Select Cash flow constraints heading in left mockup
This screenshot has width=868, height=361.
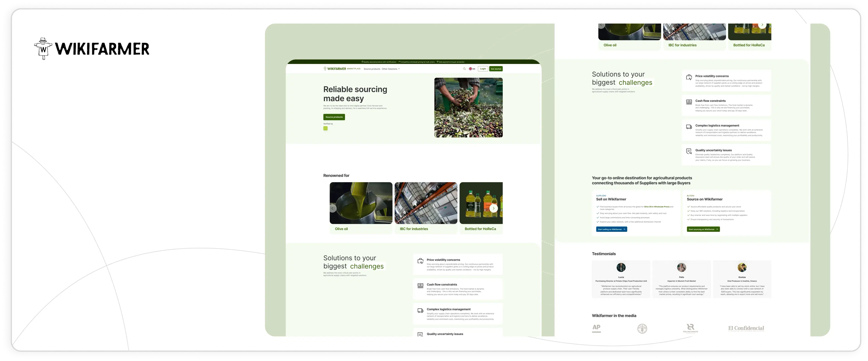coord(442,285)
